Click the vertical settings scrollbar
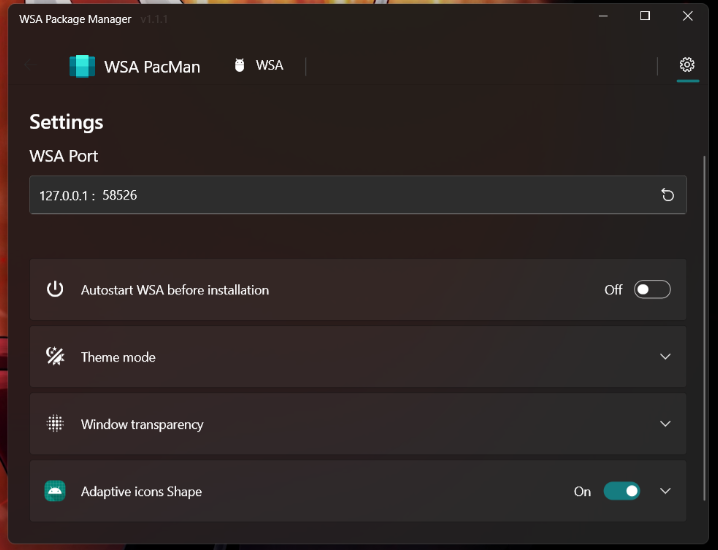 (x=706, y=300)
